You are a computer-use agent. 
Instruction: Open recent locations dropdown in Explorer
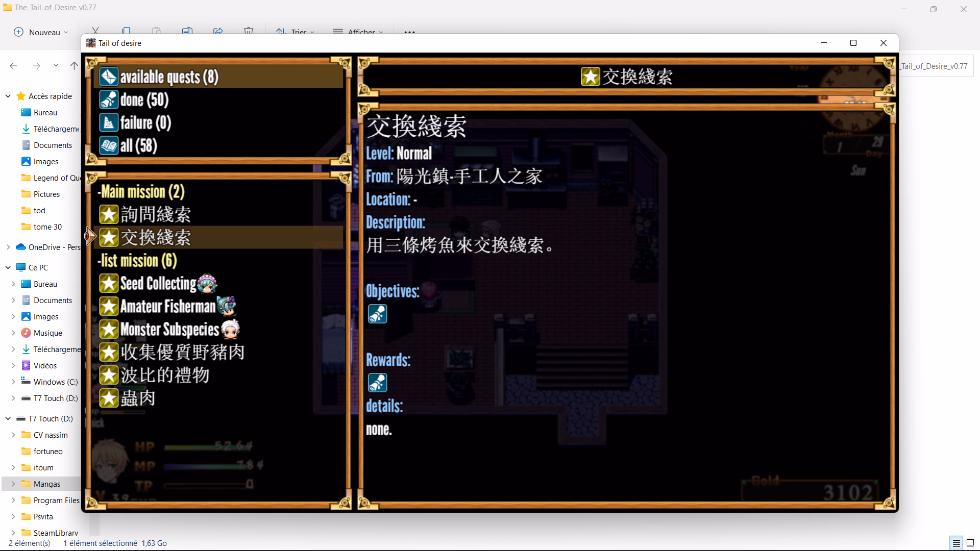tap(56, 65)
